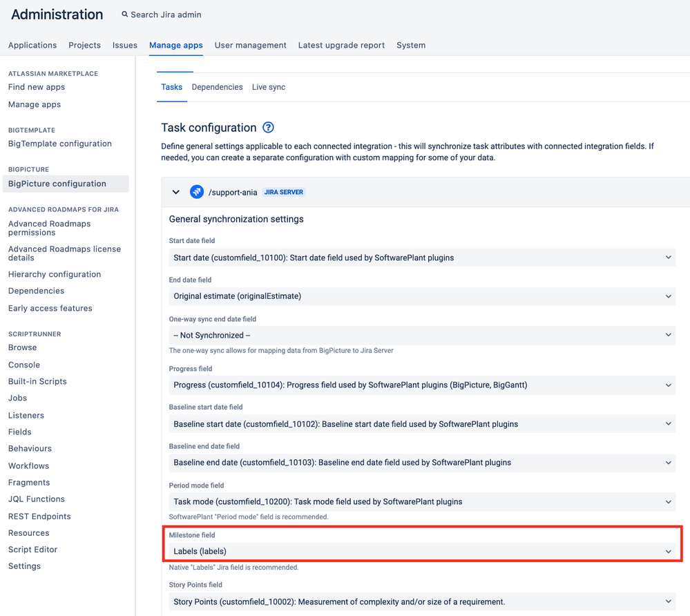Viewport: 690px width, 616px height.
Task: Open the Progress field dropdown
Action: tap(422, 385)
